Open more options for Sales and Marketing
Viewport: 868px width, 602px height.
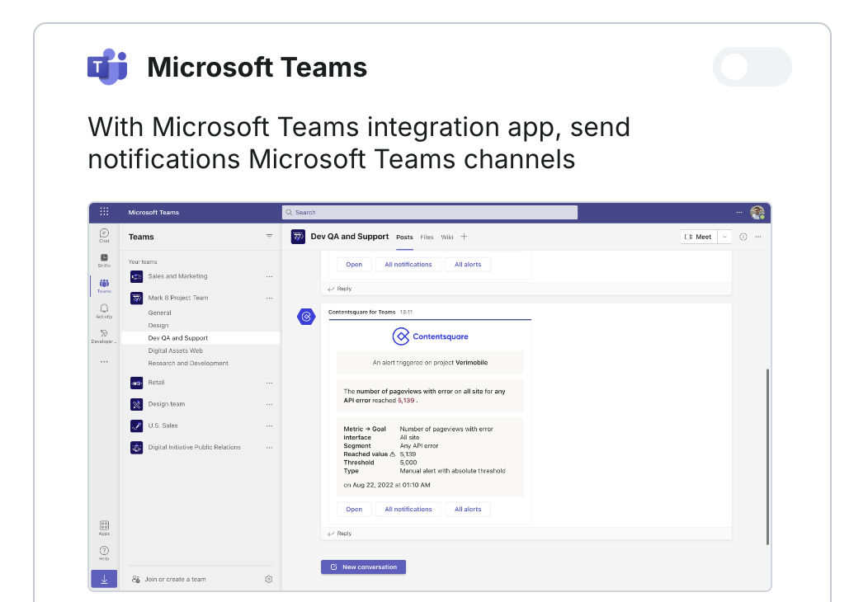[269, 276]
